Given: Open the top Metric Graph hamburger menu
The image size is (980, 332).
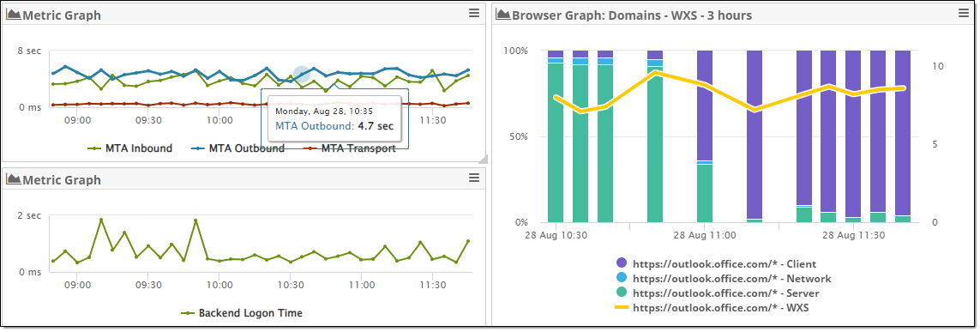Looking at the screenshot, I should (474, 13).
